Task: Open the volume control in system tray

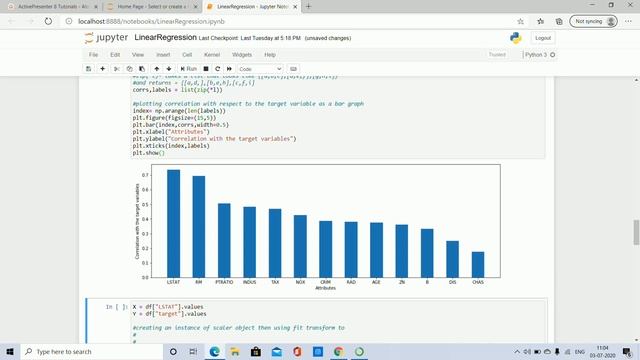Action: (527, 351)
